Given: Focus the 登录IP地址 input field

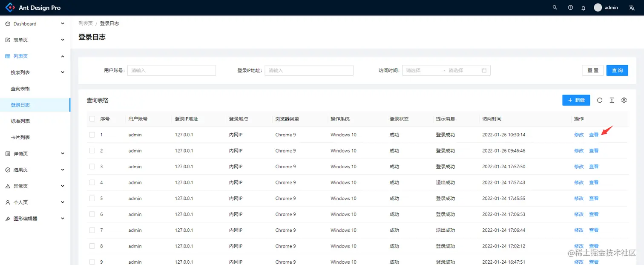Looking at the screenshot, I should tap(309, 70).
